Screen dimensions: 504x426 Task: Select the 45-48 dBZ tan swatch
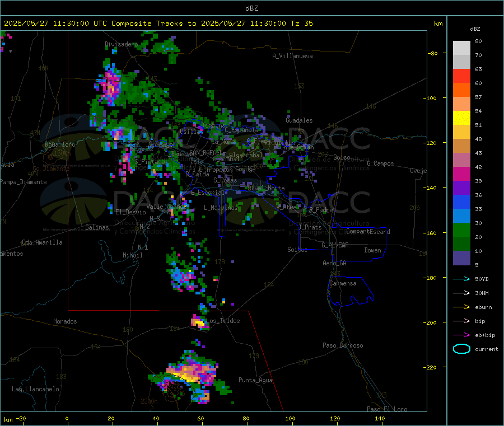tap(461, 146)
